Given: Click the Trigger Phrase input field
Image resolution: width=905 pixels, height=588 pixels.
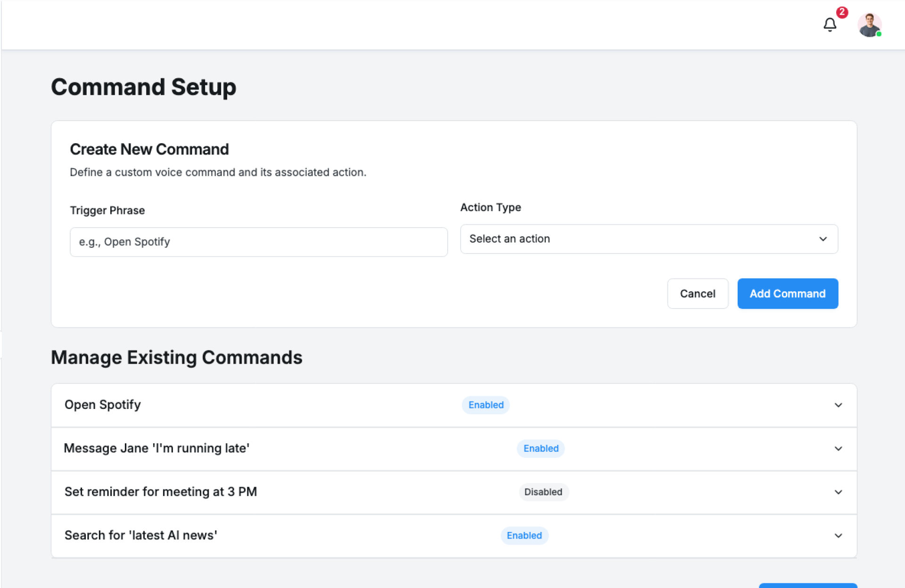Looking at the screenshot, I should pyautogui.click(x=258, y=242).
